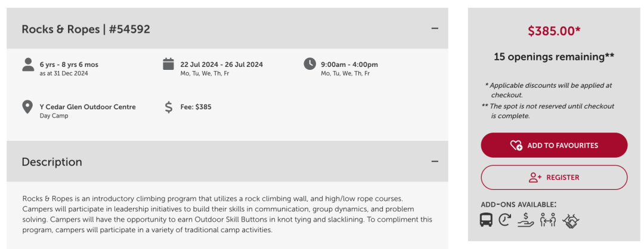Click the dollar sign fee icon
The image size is (644, 249).
point(169,107)
